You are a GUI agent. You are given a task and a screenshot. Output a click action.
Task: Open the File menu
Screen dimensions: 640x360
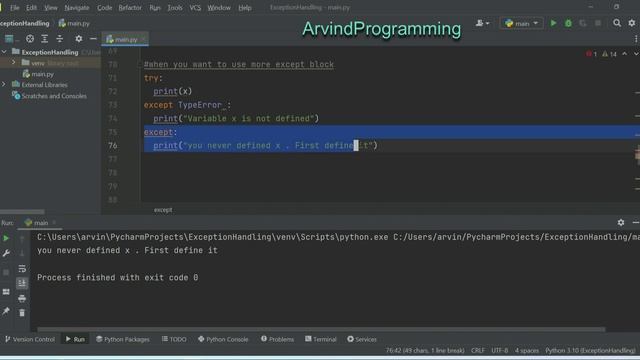click(x=15, y=7)
